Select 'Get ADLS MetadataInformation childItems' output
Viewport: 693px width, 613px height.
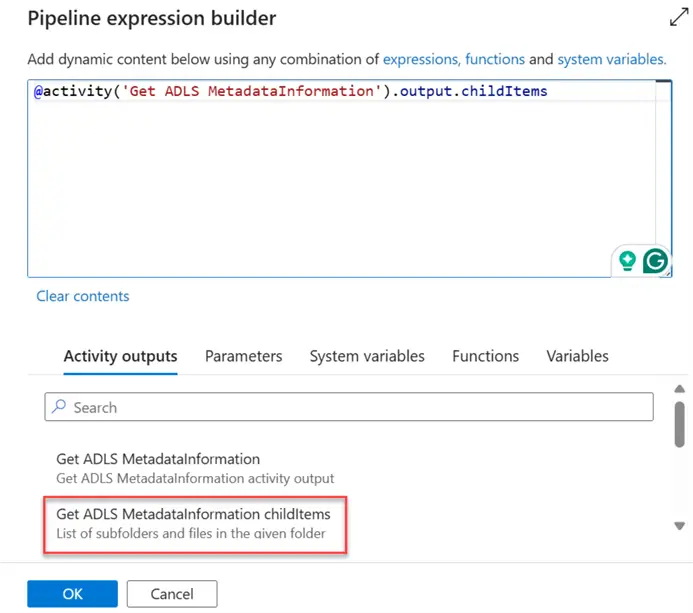pyautogui.click(x=194, y=523)
